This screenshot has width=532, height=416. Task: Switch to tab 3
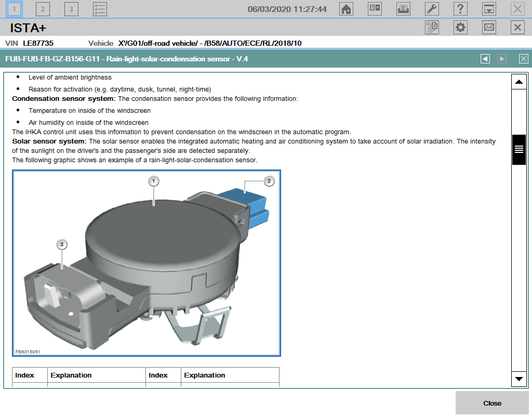[x=71, y=9]
